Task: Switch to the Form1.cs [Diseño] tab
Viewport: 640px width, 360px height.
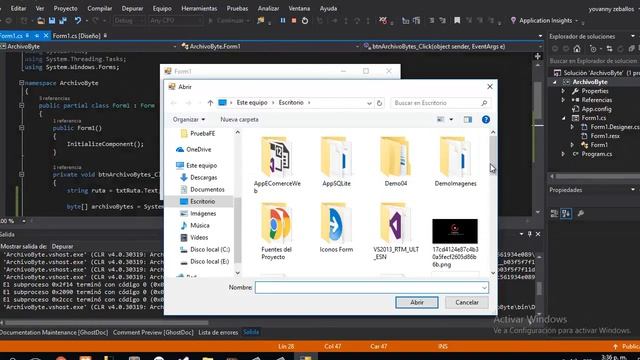Action: point(77,36)
